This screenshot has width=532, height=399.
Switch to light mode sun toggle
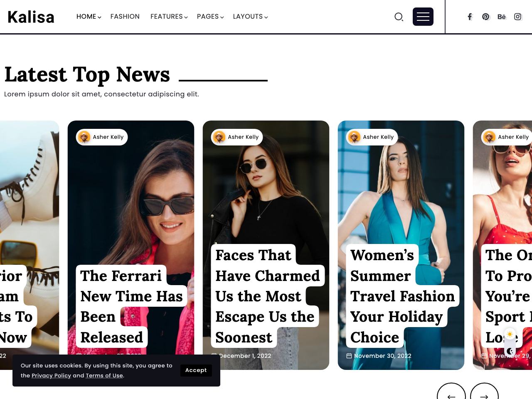click(x=510, y=334)
